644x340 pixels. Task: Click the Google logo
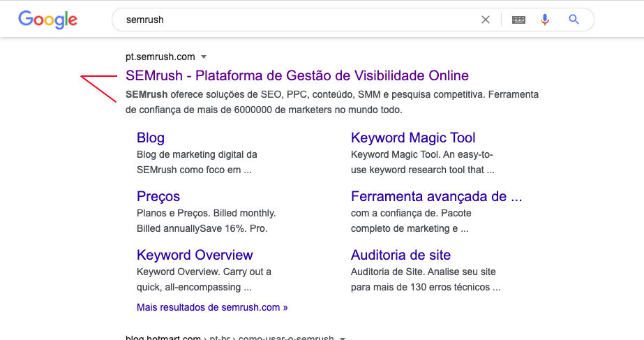click(47, 20)
